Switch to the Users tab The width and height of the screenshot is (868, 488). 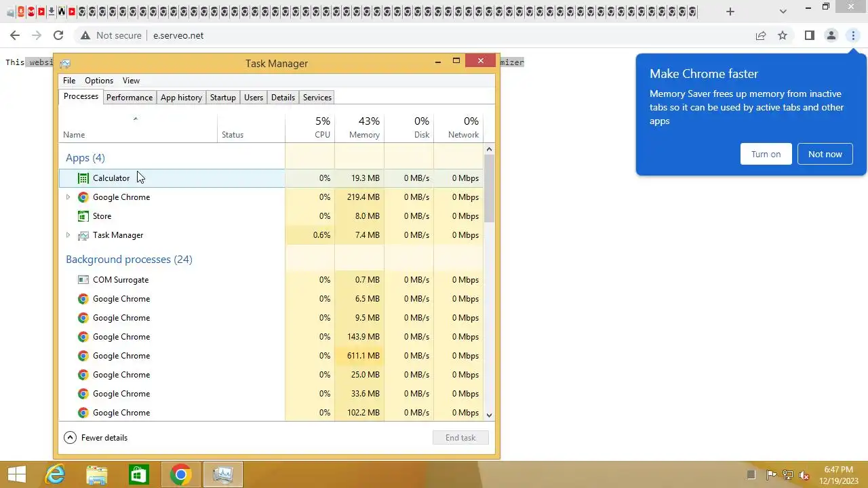254,98
